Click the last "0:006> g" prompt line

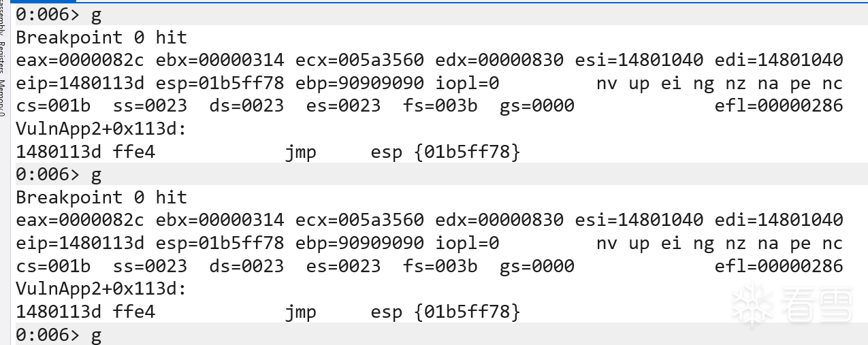[x=59, y=335]
